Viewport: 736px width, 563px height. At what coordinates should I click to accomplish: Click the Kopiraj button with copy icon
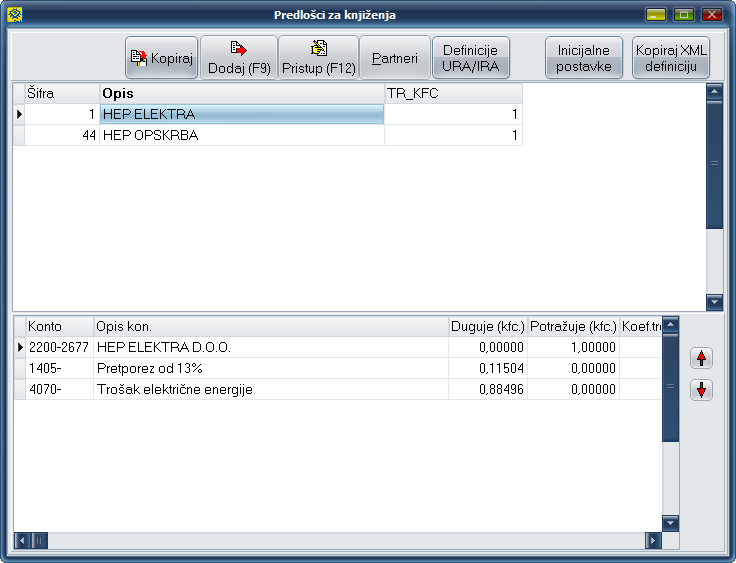tap(161, 58)
